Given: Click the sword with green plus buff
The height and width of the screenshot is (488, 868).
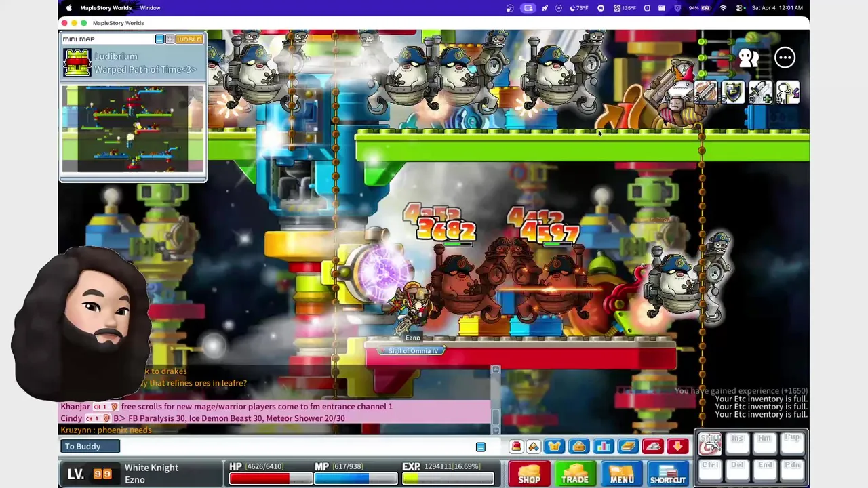Looking at the screenshot, I should point(760,92).
